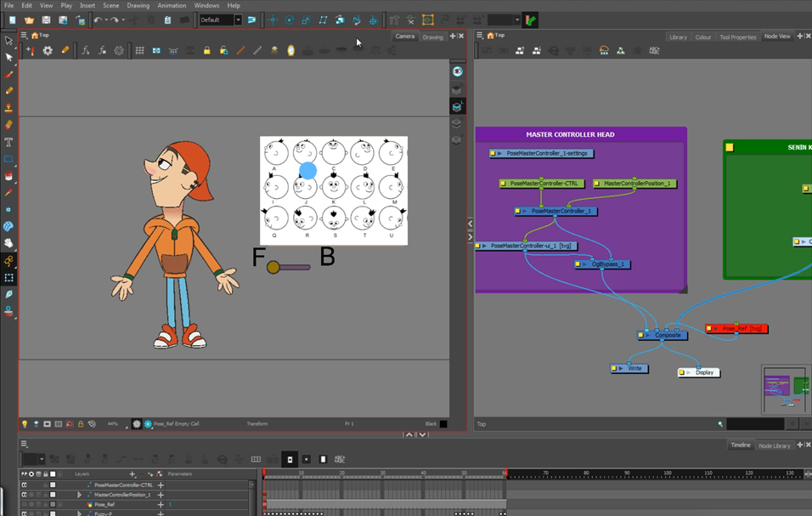
Task: Click the Composite node
Action: [x=669, y=335]
